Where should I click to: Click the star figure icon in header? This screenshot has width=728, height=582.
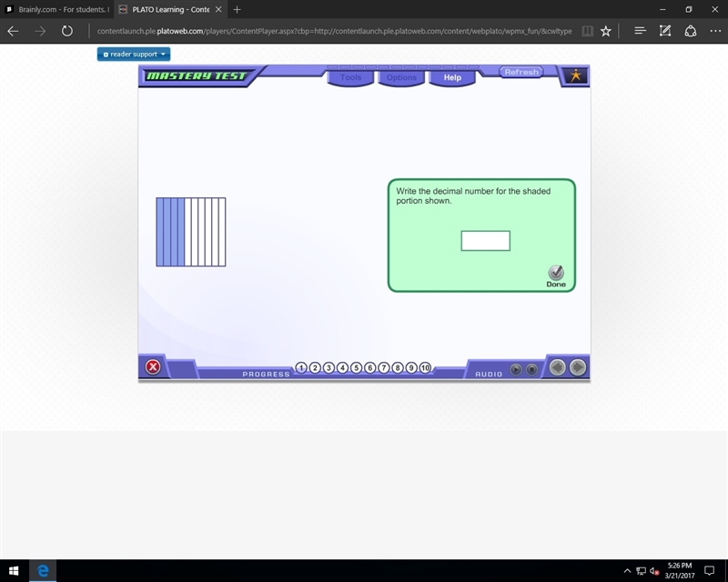pyautogui.click(x=576, y=75)
